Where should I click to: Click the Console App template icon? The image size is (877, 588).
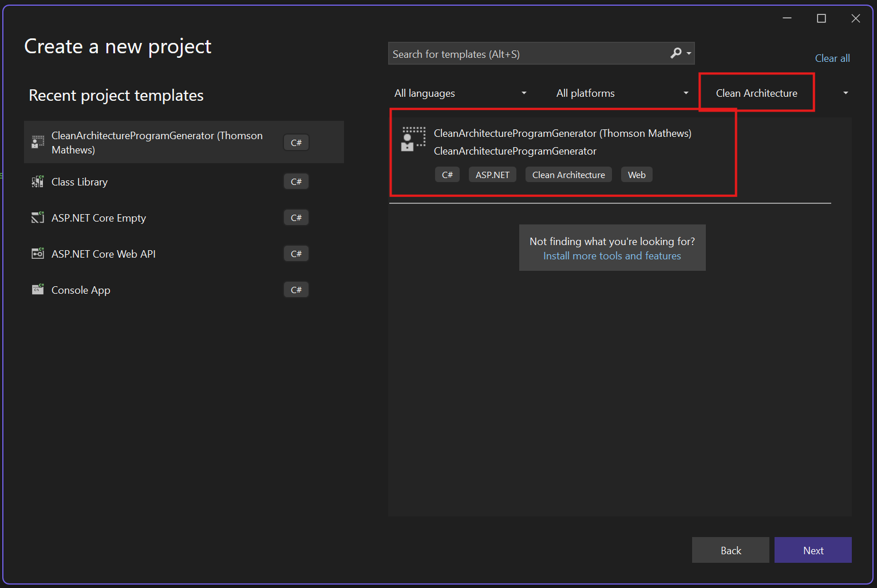click(x=38, y=290)
